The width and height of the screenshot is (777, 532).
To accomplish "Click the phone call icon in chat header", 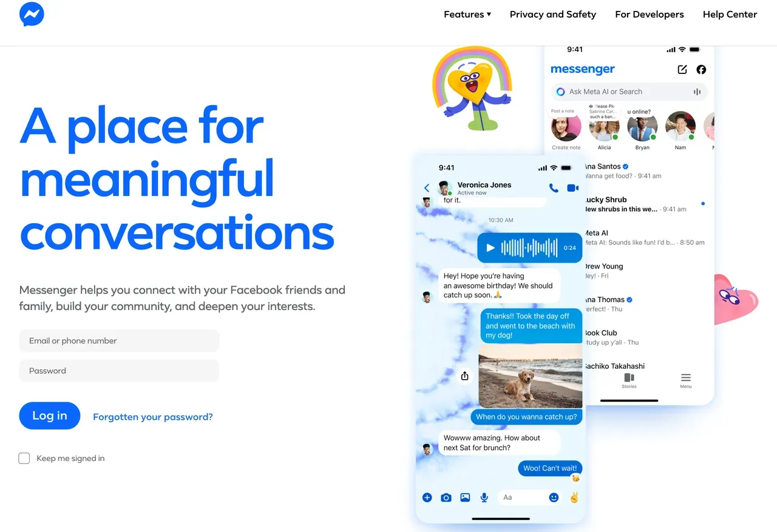I will click(x=554, y=188).
